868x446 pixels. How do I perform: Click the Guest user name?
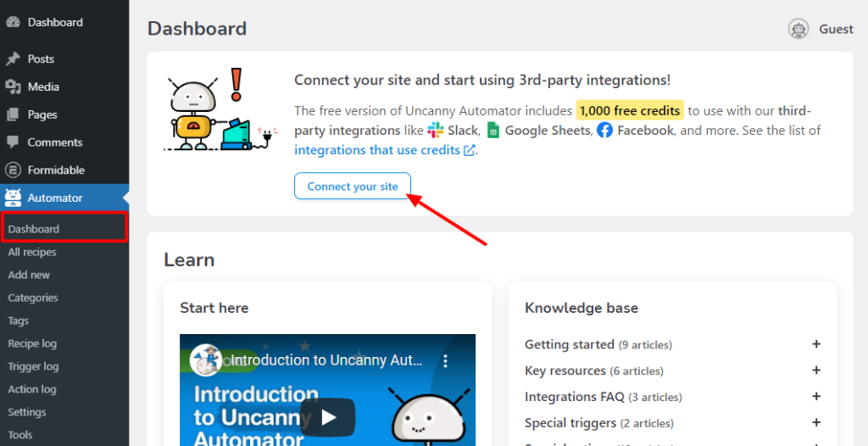837,29
